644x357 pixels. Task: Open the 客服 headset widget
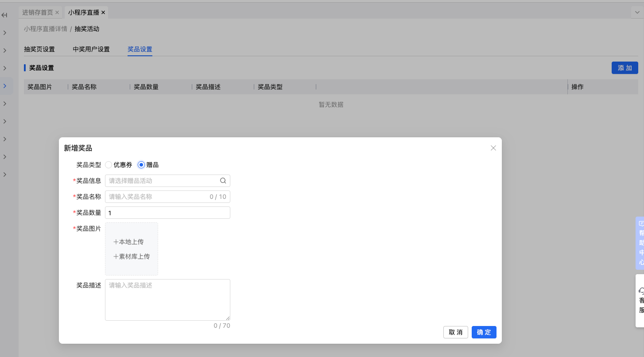[x=640, y=300]
